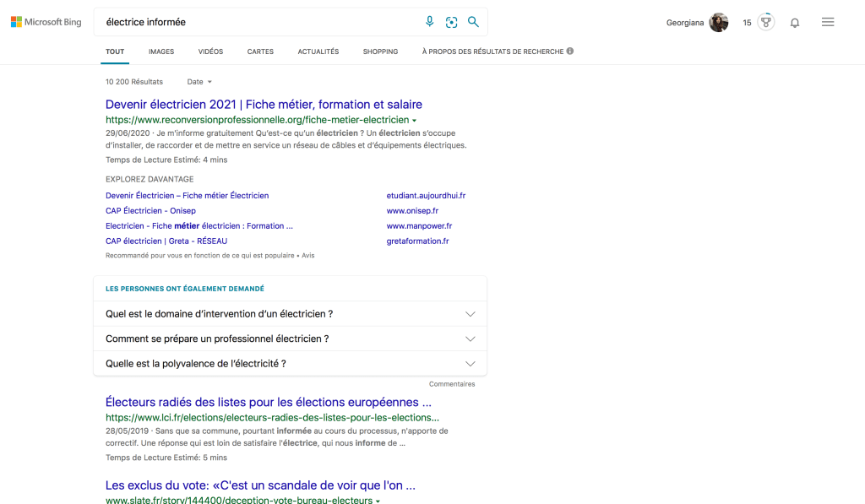
Task: Click the microphone voice search icon
Action: click(x=429, y=22)
